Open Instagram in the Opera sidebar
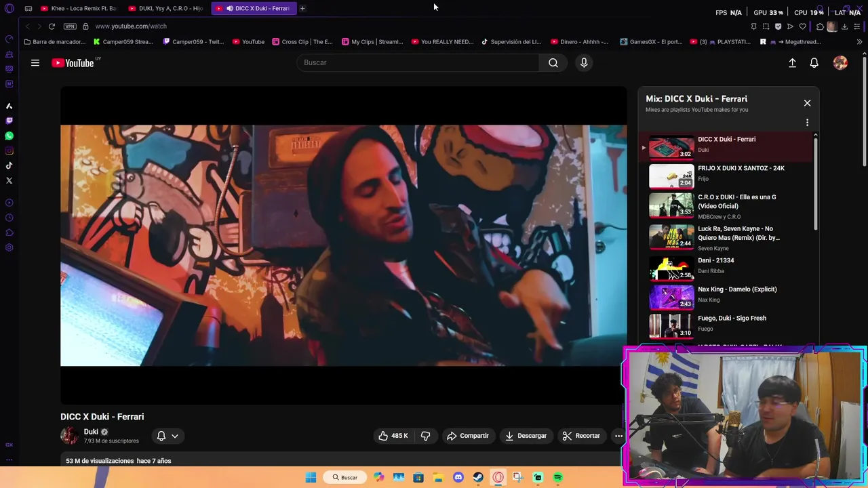868x488 pixels. pyautogui.click(x=9, y=150)
